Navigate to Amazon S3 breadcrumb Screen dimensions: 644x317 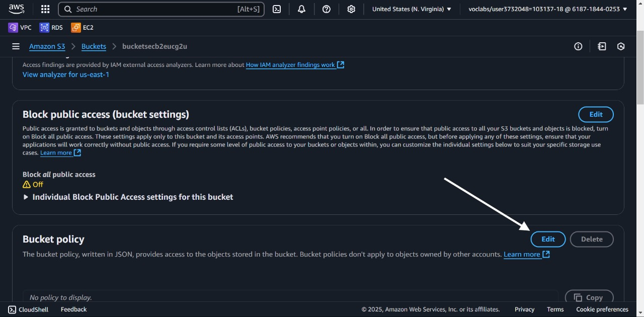(x=47, y=46)
